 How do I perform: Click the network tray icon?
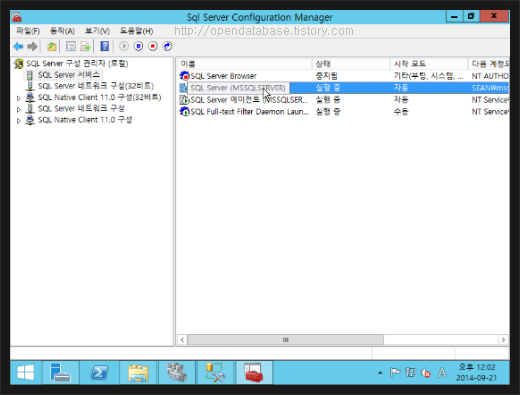[x=410, y=372]
